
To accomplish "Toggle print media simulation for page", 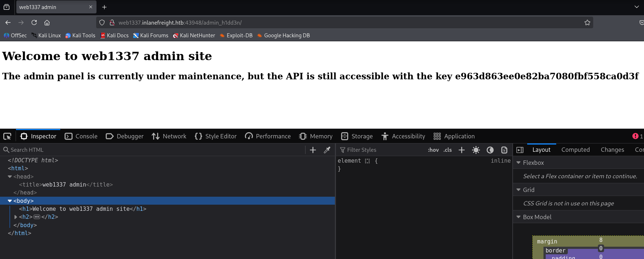I will 504,150.
